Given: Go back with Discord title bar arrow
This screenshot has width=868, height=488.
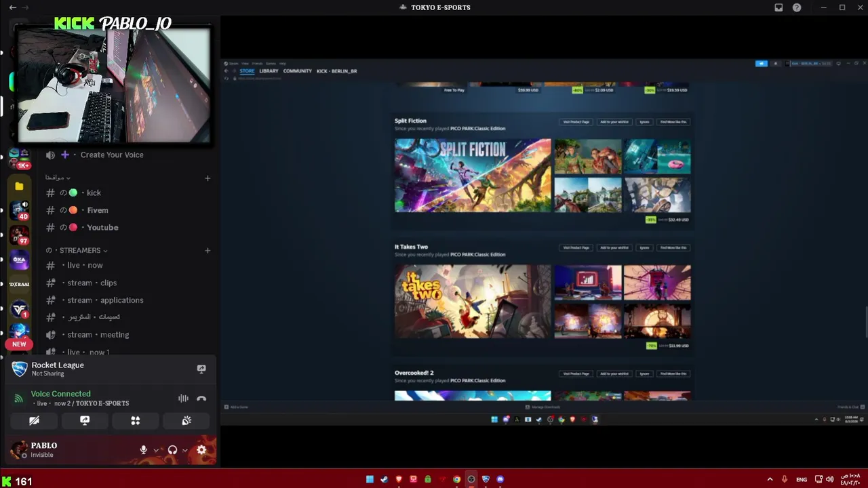Looking at the screenshot, I should pos(12,7).
